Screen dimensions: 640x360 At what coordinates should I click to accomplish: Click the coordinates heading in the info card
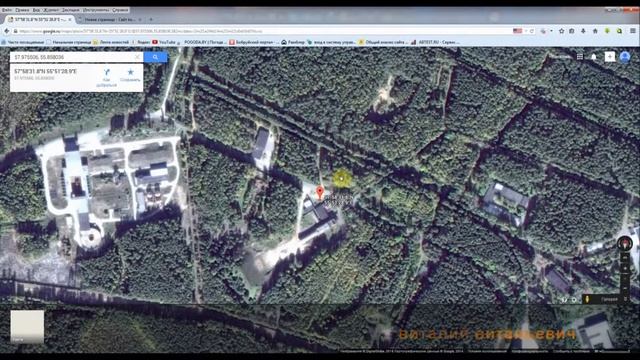click(x=45, y=71)
